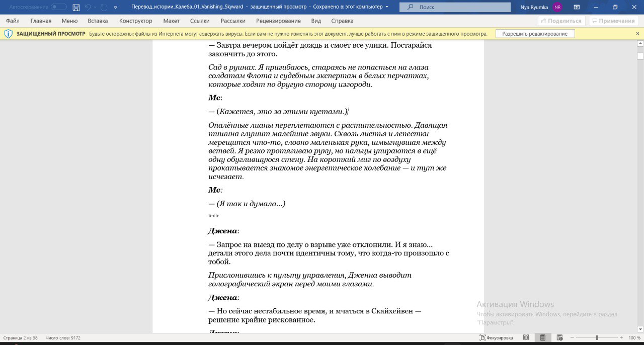This screenshot has height=345, width=644.
Task: Click the zoom out minus button
Action: [x=573, y=338]
